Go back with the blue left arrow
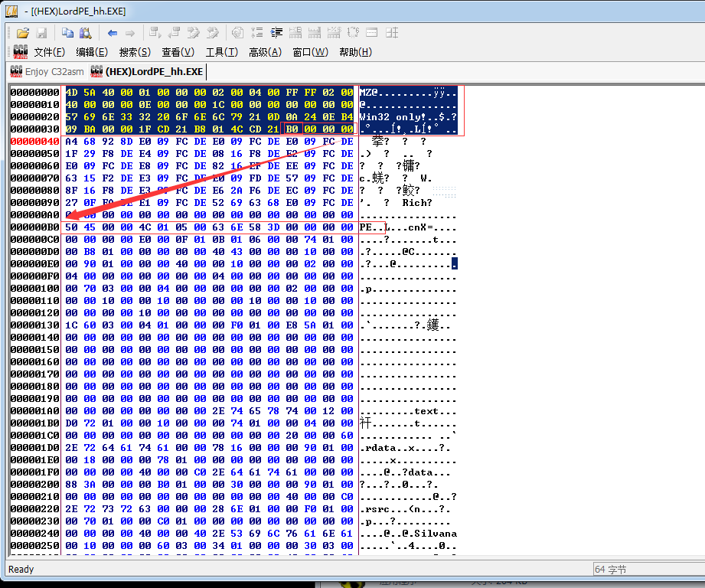705x588 pixels. point(113,33)
